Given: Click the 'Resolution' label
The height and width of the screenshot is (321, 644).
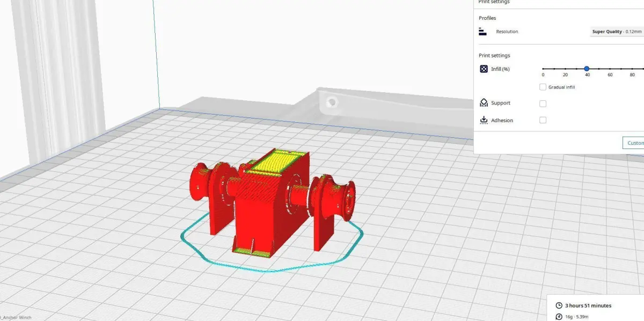Looking at the screenshot, I should [x=507, y=32].
